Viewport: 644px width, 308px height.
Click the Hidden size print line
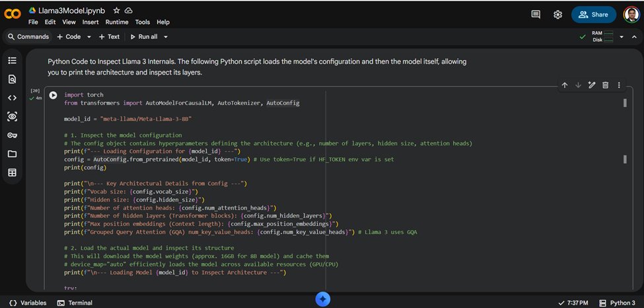pyautogui.click(x=134, y=200)
